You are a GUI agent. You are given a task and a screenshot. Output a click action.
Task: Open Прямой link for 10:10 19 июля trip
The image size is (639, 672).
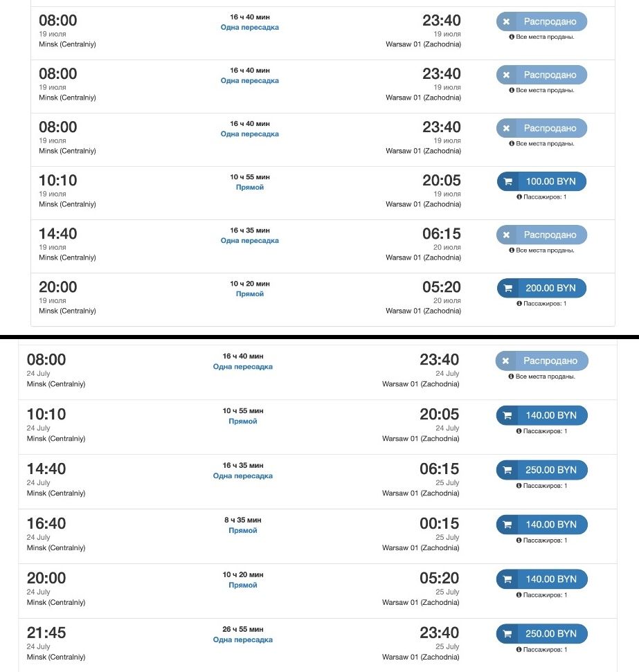pyautogui.click(x=250, y=188)
